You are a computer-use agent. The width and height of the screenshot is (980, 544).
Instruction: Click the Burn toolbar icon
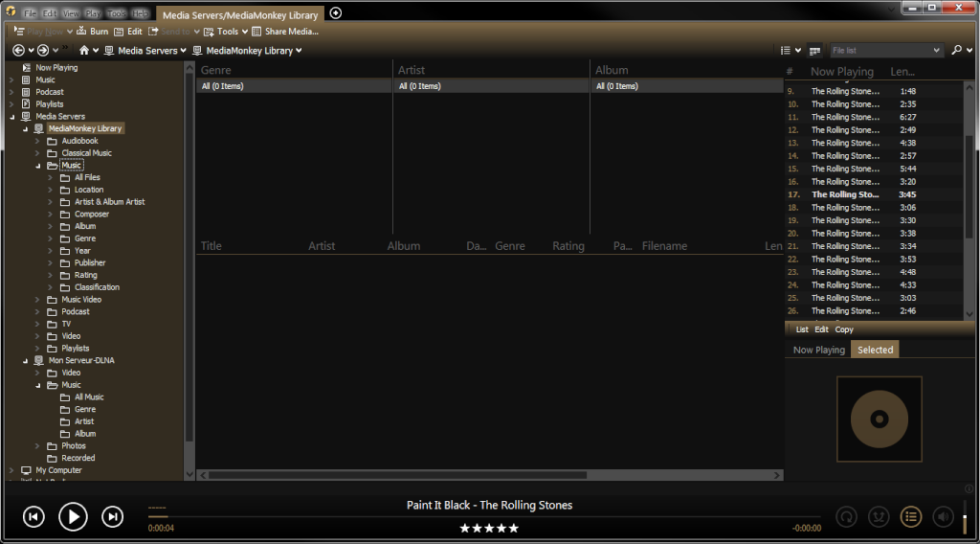81,32
